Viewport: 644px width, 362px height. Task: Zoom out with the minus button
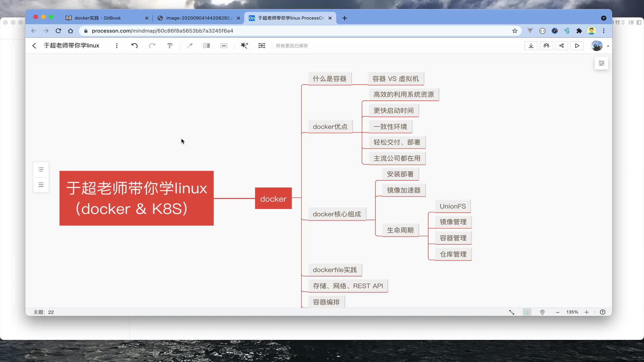tap(558, 312)
